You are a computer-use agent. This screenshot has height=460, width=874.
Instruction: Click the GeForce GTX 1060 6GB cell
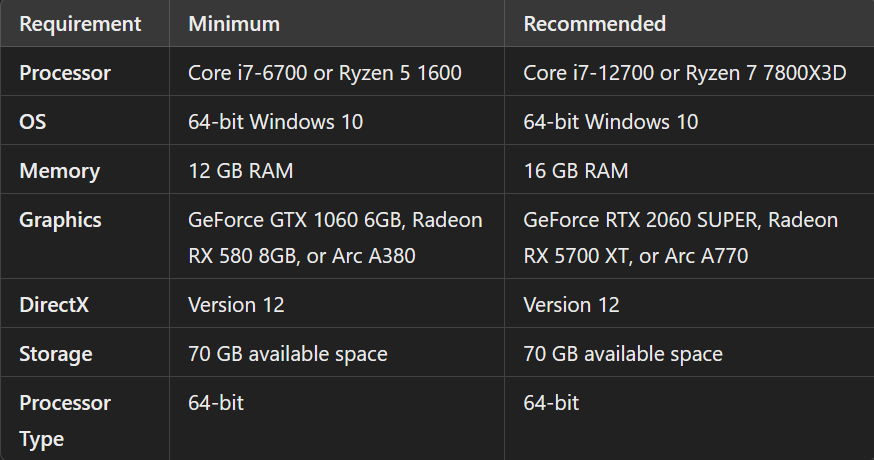point(335,237)
